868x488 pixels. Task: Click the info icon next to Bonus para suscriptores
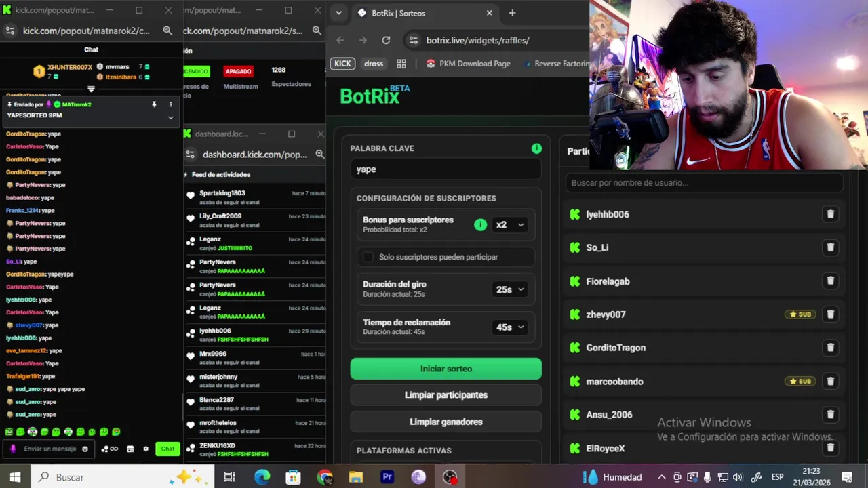point(480,224)
